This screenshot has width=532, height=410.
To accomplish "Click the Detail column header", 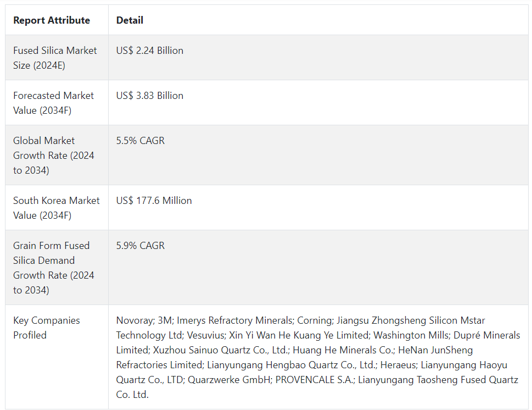I will (x=130, y=20).
